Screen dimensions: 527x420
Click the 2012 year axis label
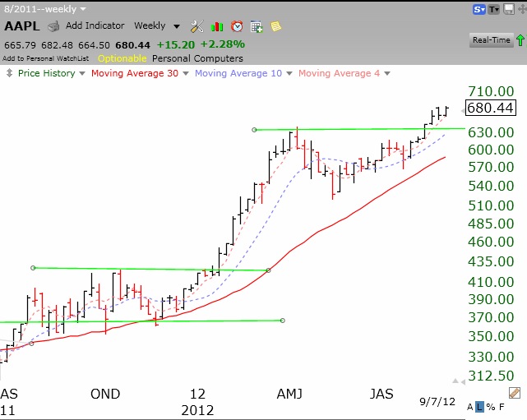197,410
